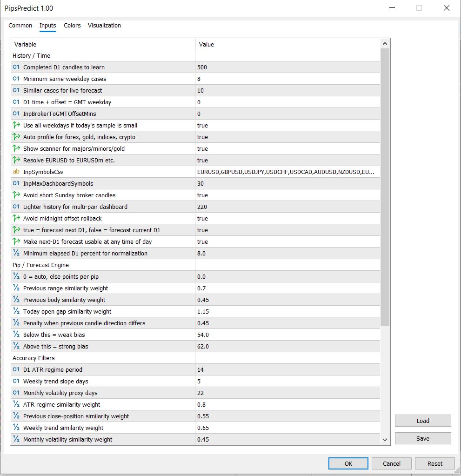461x476 pixels.
Task: Click boolean icon beside Resolve EURUSD to EURUSDm
Action: (16, 160)
